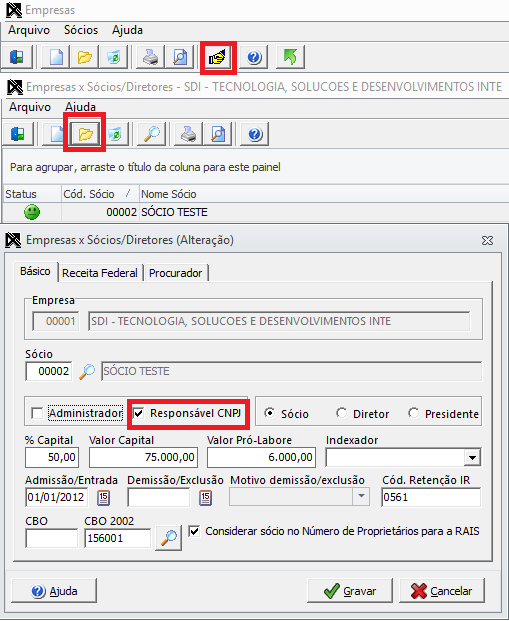Viewport: 509px width, 621px height.
Task: Click the help icon in Empresas toolbar
Action: 254,58
